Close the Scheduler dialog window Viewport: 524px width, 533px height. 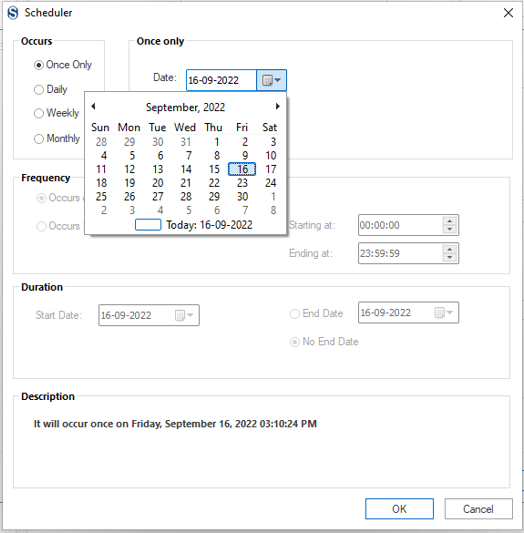508,13
